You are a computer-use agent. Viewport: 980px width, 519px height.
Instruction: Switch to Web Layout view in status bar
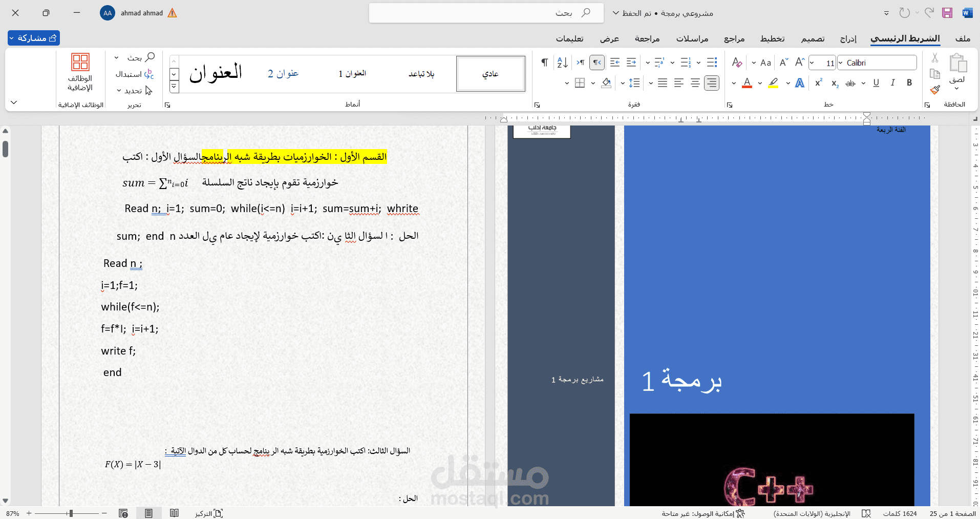pyautogui.click(x=123, y=513)
